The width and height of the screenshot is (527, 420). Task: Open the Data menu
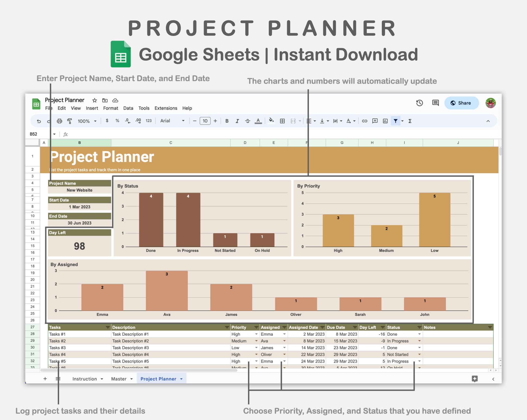[x=128, y=108]
